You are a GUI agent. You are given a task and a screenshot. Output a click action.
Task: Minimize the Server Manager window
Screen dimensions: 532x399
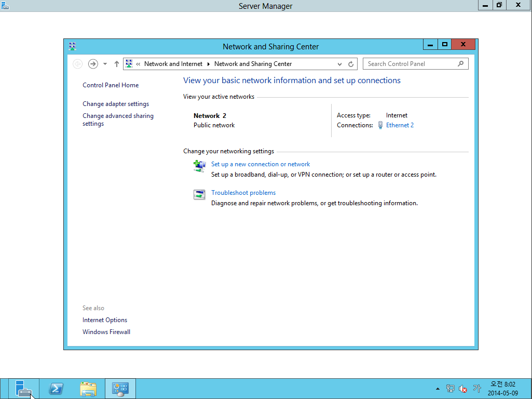click(485, 5)
